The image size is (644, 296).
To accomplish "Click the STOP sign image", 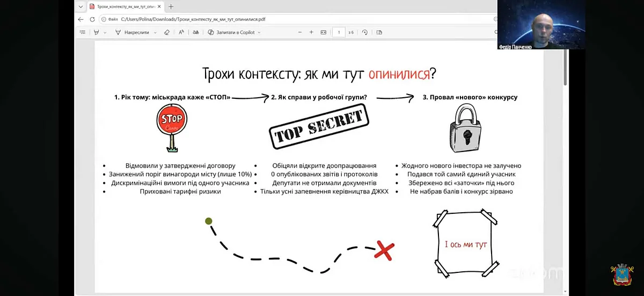I will 172,128.
